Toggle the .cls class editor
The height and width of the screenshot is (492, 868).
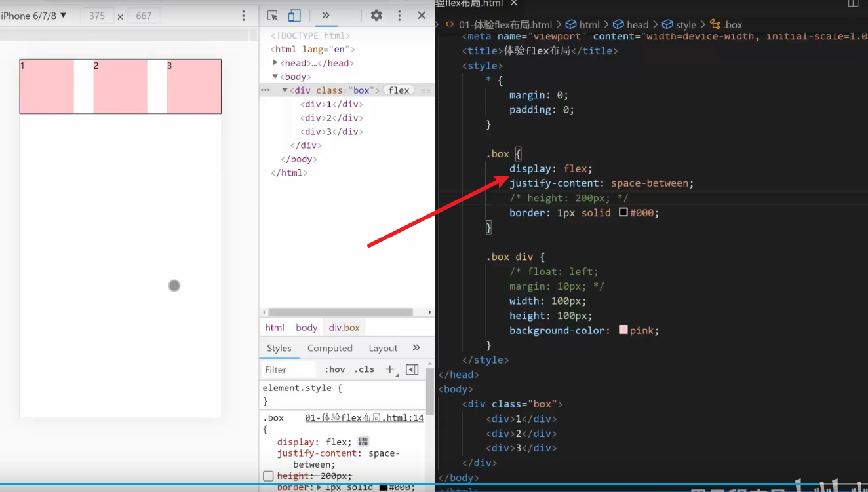365,369
